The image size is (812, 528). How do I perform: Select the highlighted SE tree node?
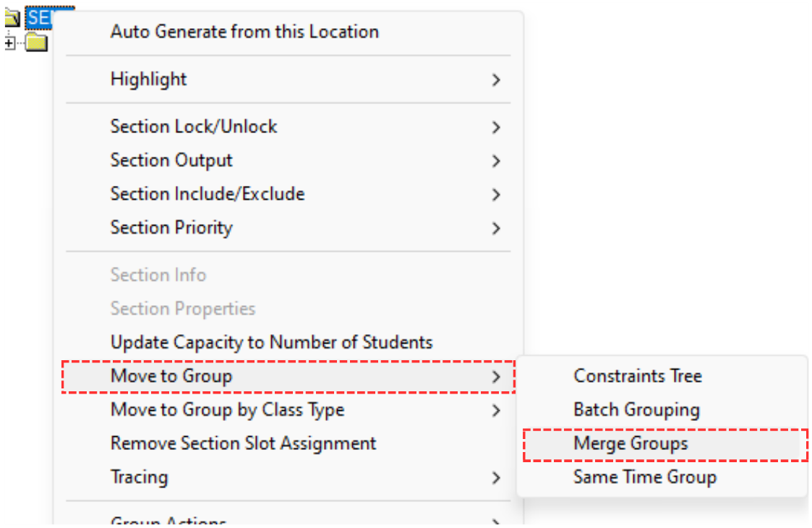coord(40,18)
